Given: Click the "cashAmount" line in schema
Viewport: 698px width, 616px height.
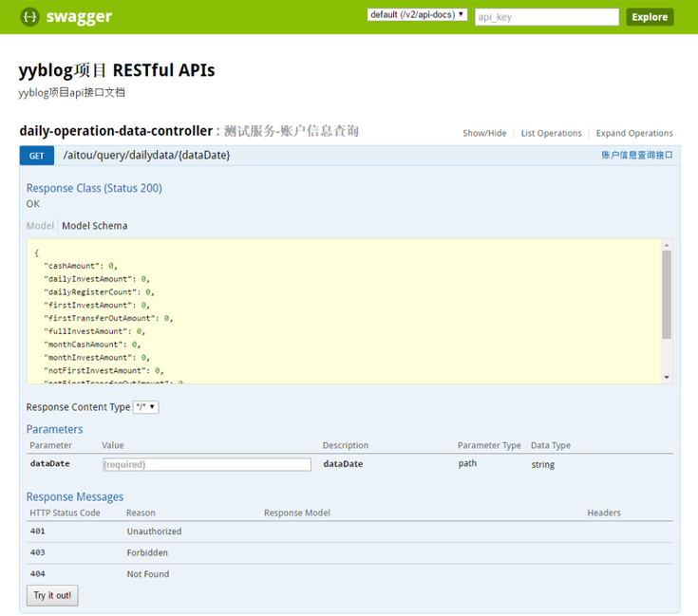Looking at the screenshot, I should pos(81,266).
